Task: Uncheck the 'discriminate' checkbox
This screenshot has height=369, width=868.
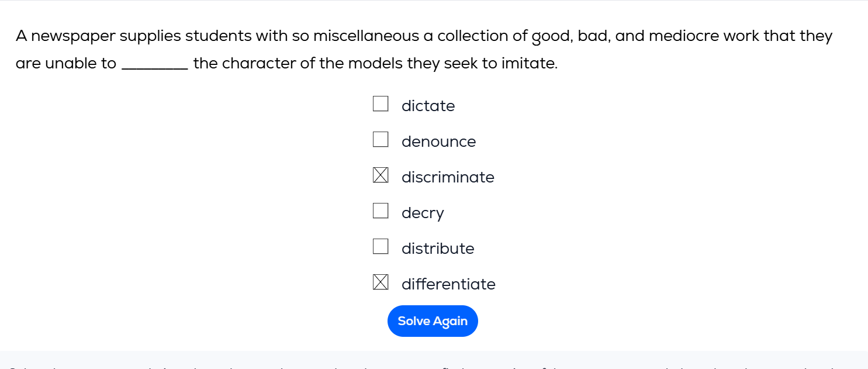Action: point(381,175)
